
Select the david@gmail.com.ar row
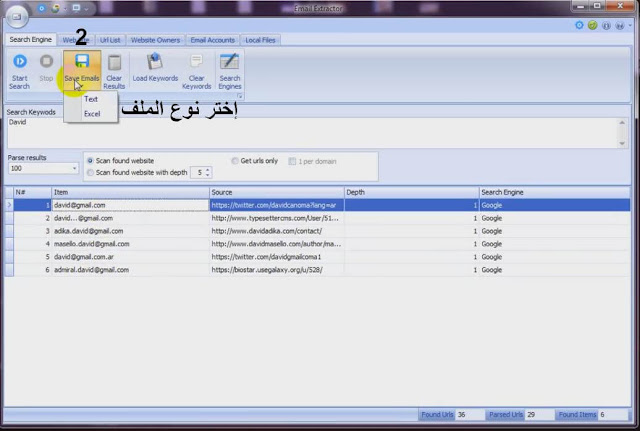[x=130, y=257]
